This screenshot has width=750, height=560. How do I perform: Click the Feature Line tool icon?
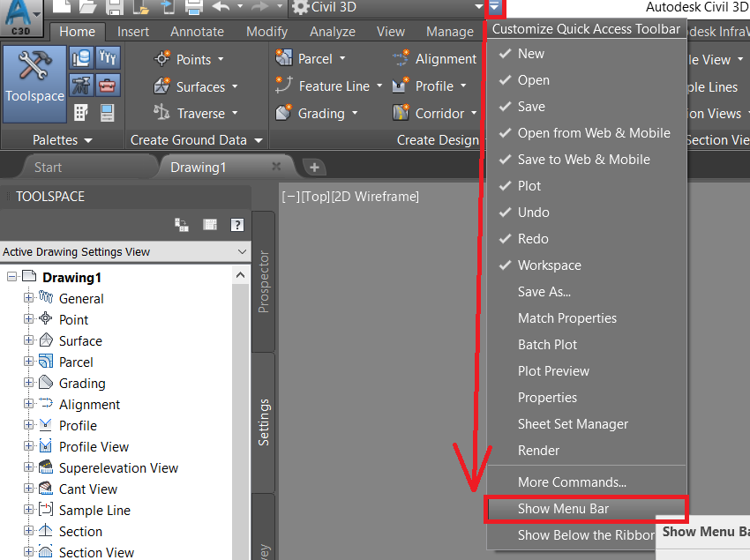283,86
